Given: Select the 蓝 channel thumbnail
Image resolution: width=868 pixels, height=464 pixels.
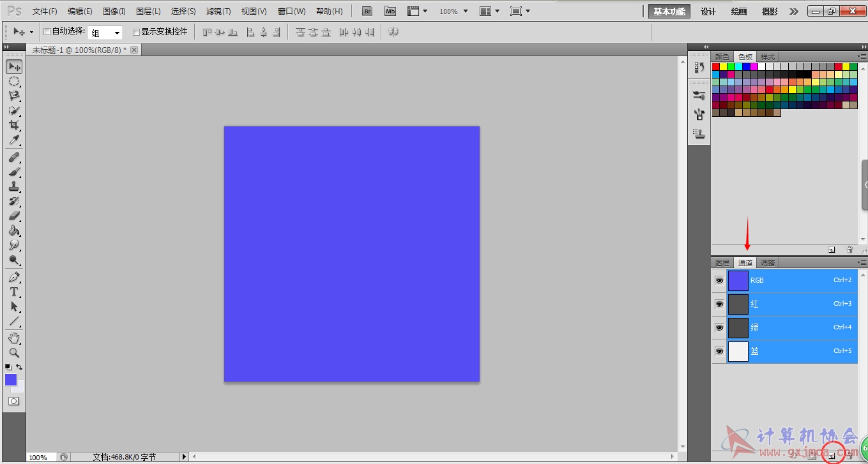Looking at the screenshot, I should 738,352.
